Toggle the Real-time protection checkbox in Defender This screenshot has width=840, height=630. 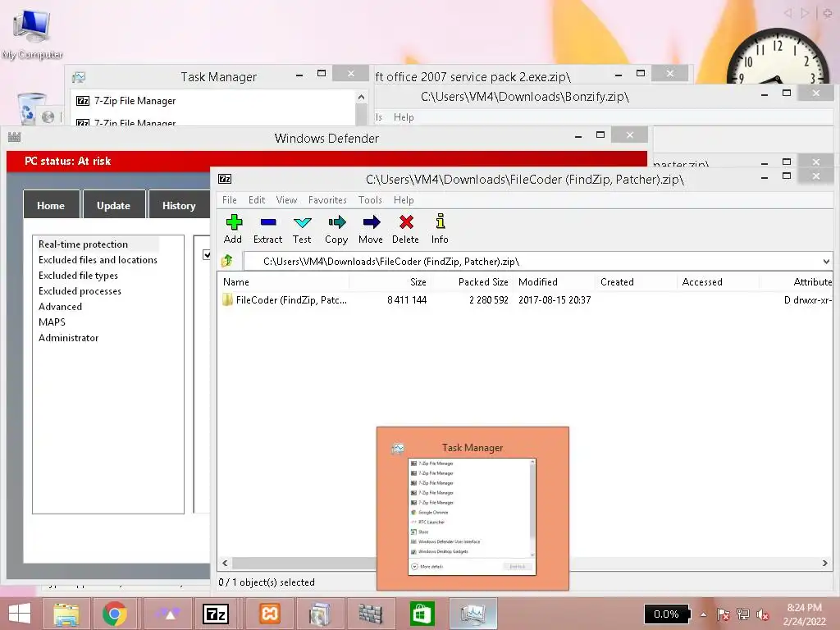click(206, 254)
